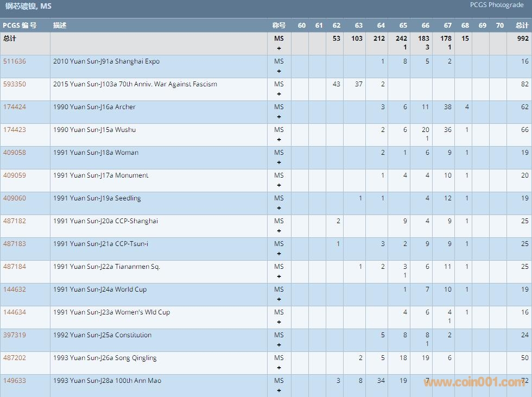
Task: Click the 描述 column header
Action: pyautogui.click(x=60, y=26)
